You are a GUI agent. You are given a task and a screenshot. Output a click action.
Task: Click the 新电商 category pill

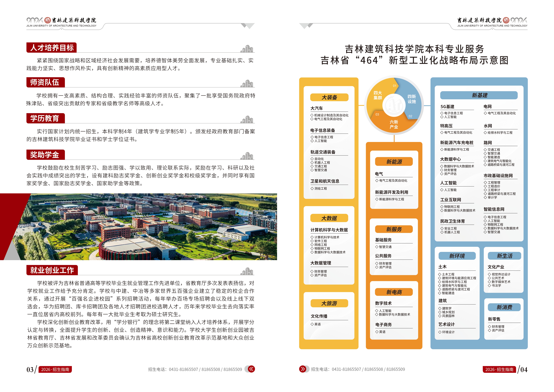[394, 292]
